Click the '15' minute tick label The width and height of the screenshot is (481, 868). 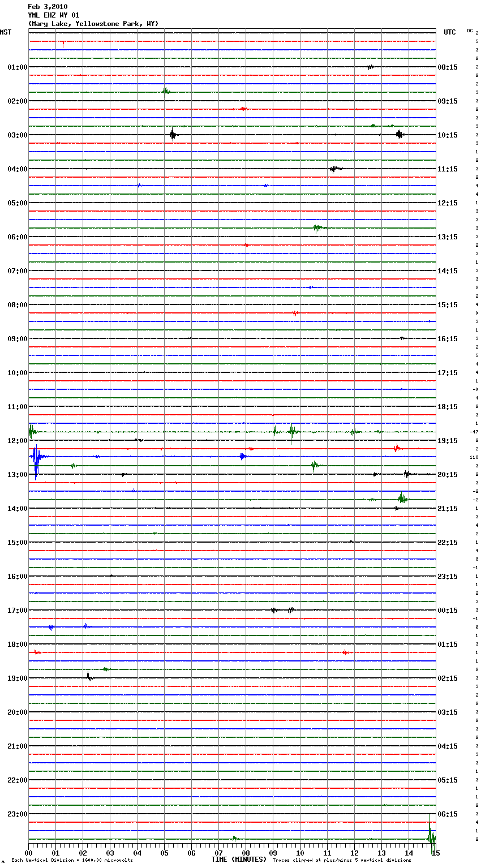click(436, 853)
